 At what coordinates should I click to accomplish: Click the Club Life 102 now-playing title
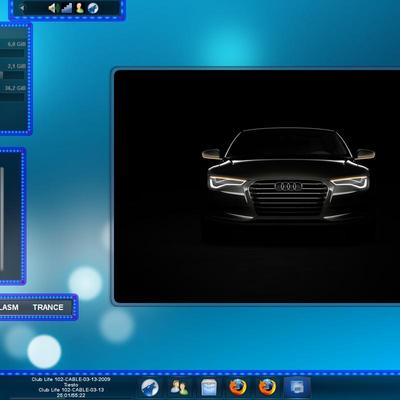71,379
